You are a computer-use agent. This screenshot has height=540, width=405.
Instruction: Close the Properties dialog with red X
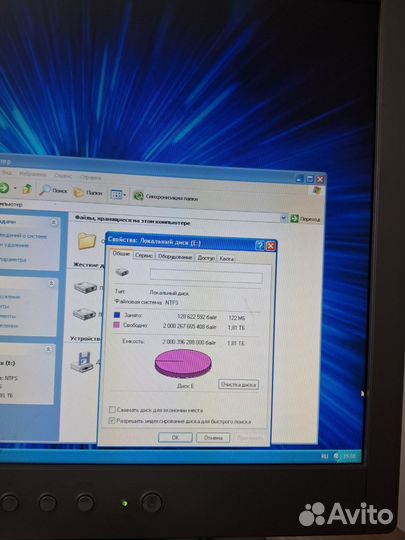271,246
